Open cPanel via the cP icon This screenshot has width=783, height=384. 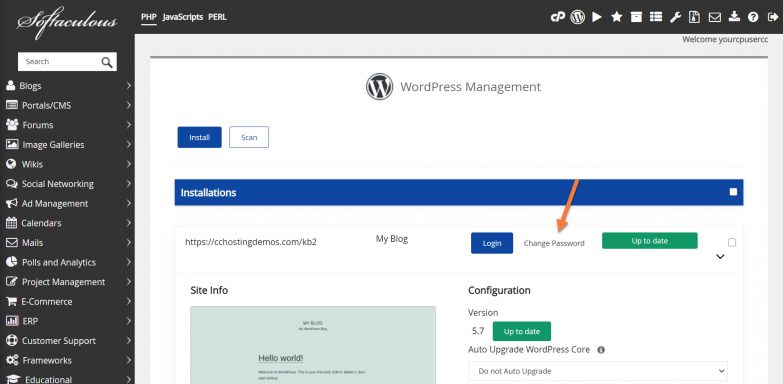click(557, 17)
